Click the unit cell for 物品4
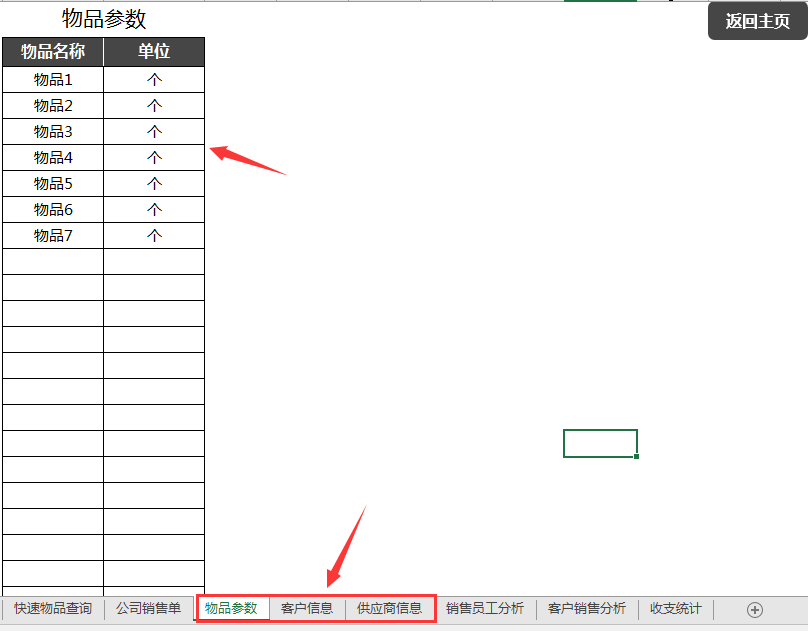This screenshot has width=808, height=631. (154, 158)
